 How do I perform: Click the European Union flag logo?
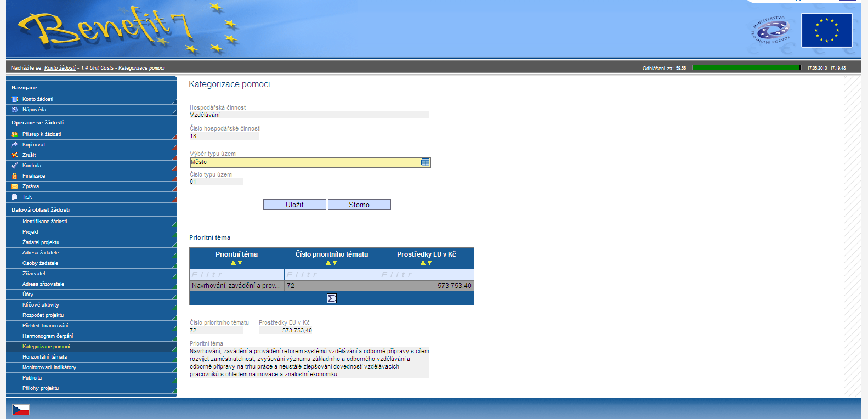pyautogui.click(x=827, y=30)
